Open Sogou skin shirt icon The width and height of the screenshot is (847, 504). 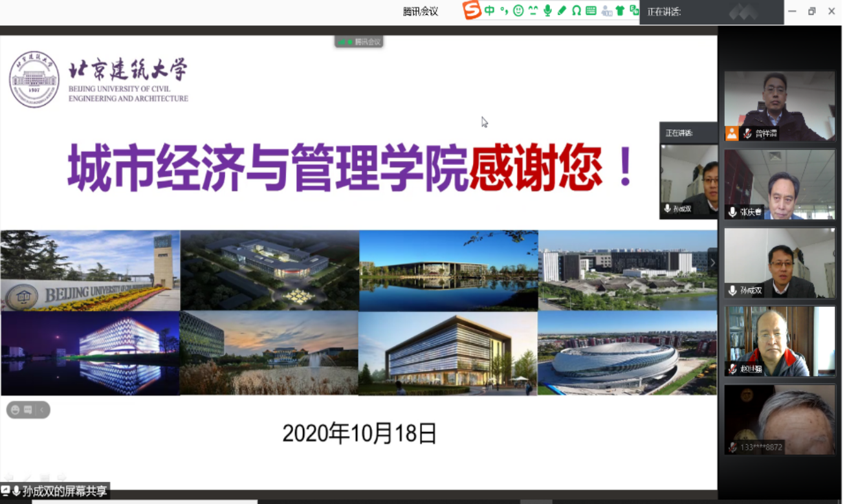click(620, 10)
